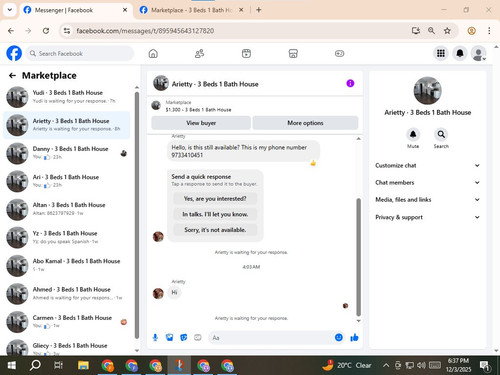The height and width of the screenshot is (375, 500).
Task: Choose a GIF from the composer
Action: 198,338
